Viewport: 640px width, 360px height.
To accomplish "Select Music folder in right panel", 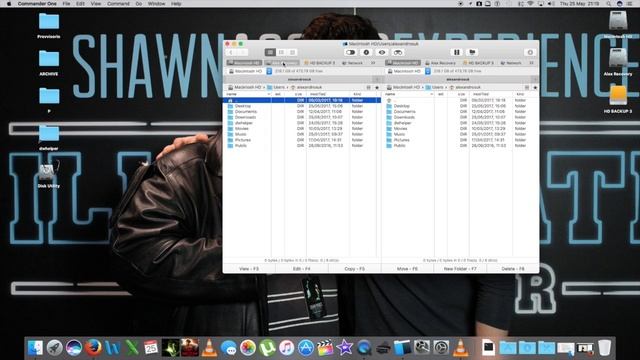I will (460, 134).
